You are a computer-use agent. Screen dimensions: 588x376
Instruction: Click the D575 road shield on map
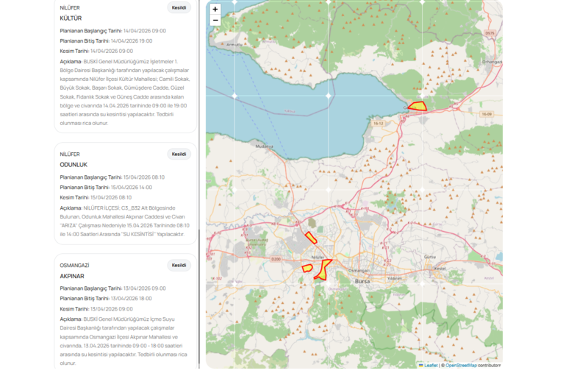click(490, 33)
